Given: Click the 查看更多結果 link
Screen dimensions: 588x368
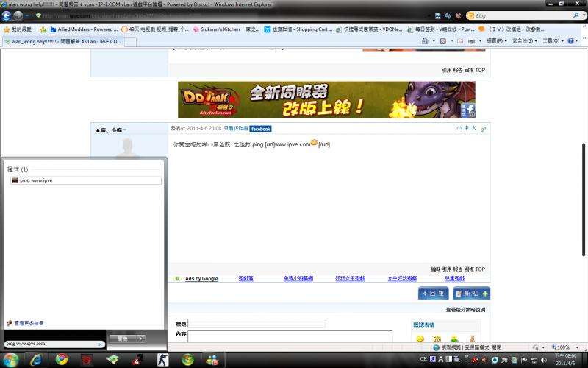Looking at the screenshot, I should click(x=28, y=323).
